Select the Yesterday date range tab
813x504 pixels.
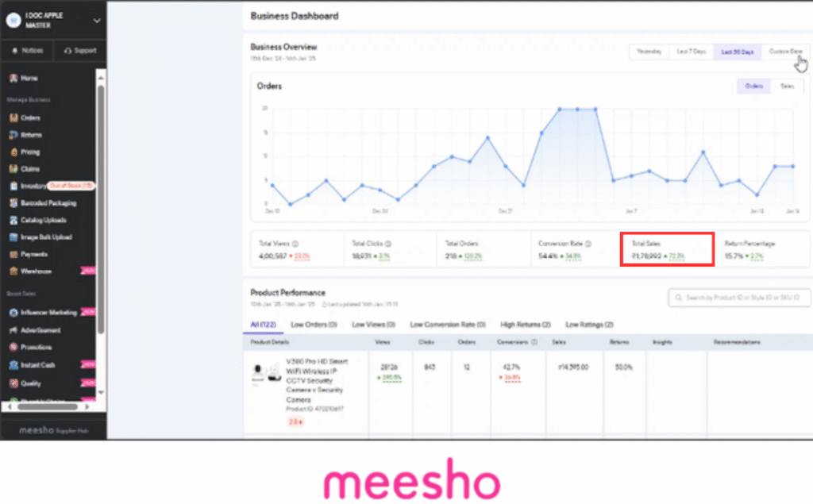pos(649,52)
